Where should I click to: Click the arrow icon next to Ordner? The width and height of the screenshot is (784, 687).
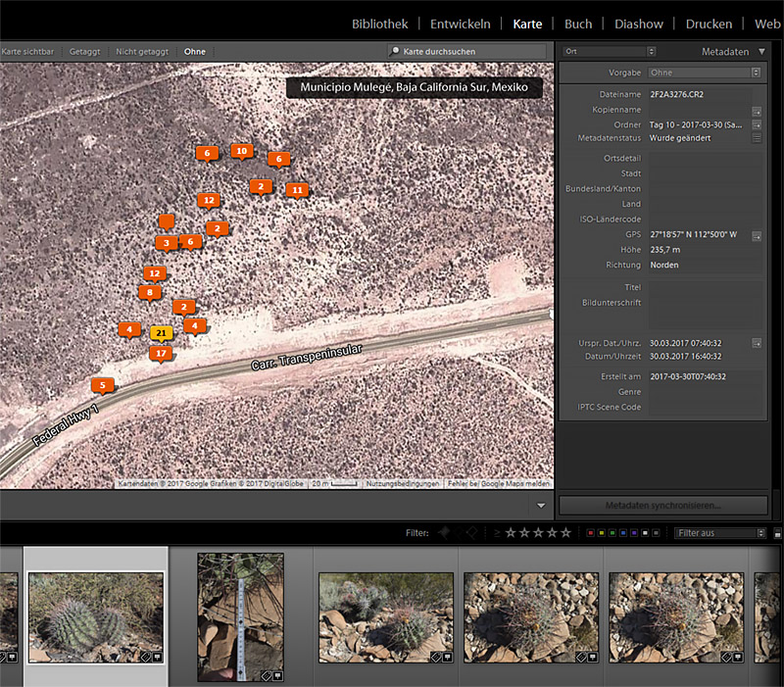(757, 124)
